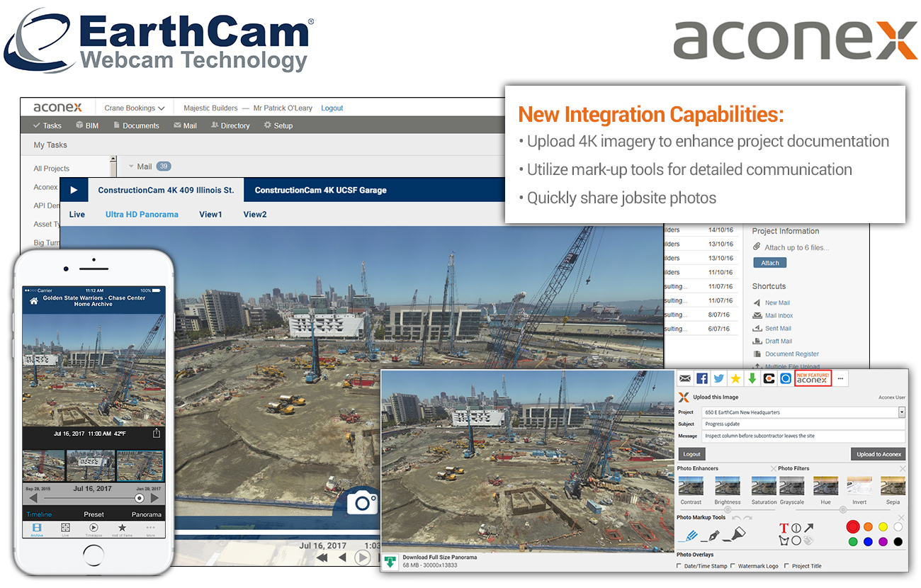Click the yellow star favorite icon

(x=735, y=378)
